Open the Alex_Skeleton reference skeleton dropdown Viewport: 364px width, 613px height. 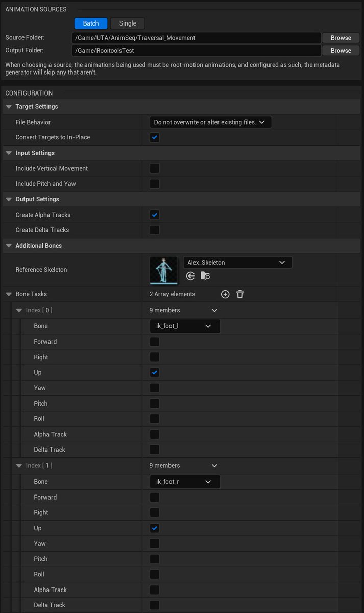237,263
